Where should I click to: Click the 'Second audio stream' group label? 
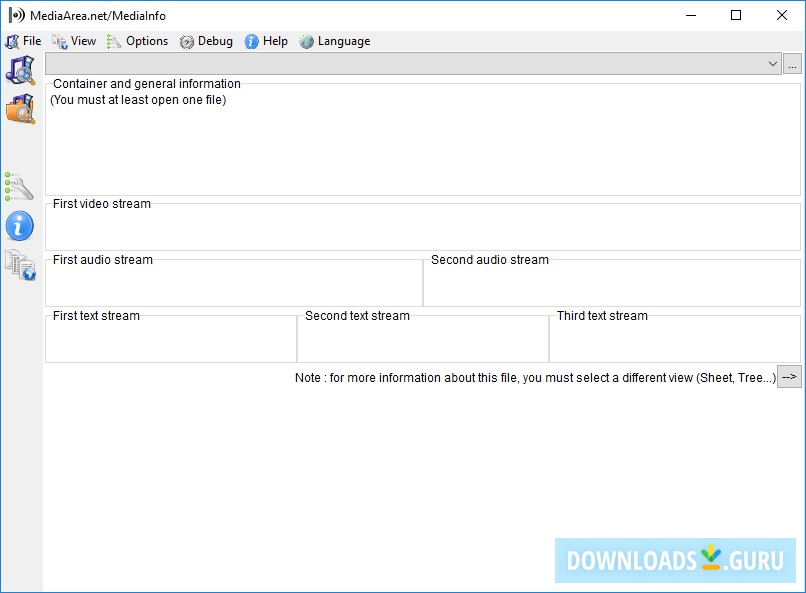(489, 260)
